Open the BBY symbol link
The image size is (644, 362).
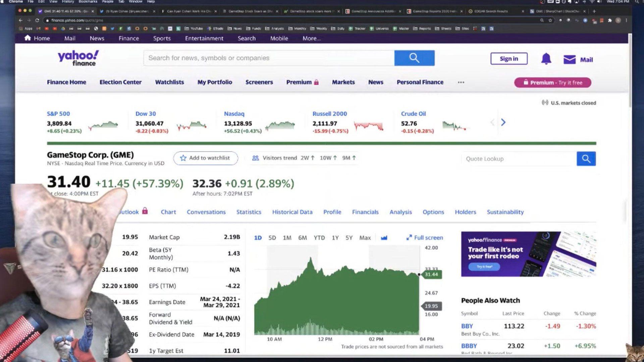pos(467,326)
